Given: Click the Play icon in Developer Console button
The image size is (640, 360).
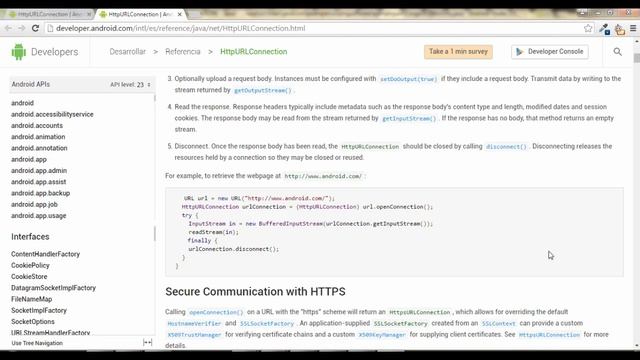Looking at the screenshot, I should click(519, 52).
